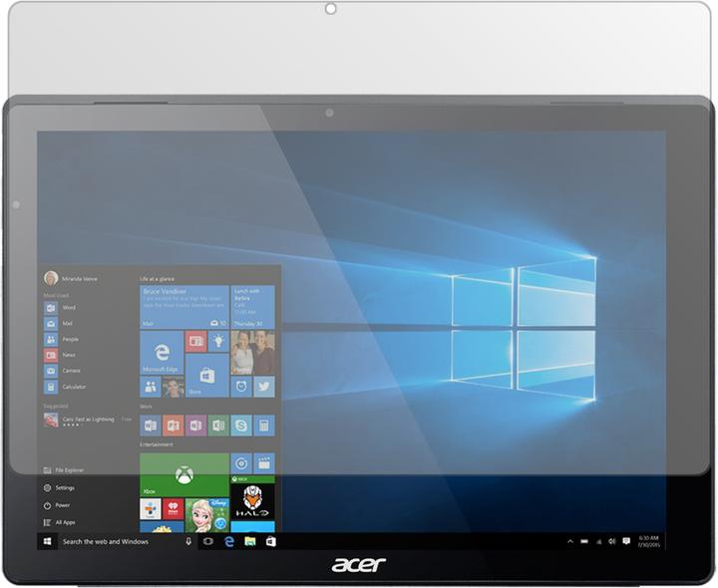Image resolution: width=718 pixels, height=588 pixels.
Task: Launch Microsoft Edge from the taskbar
Action: pos(229,541)
